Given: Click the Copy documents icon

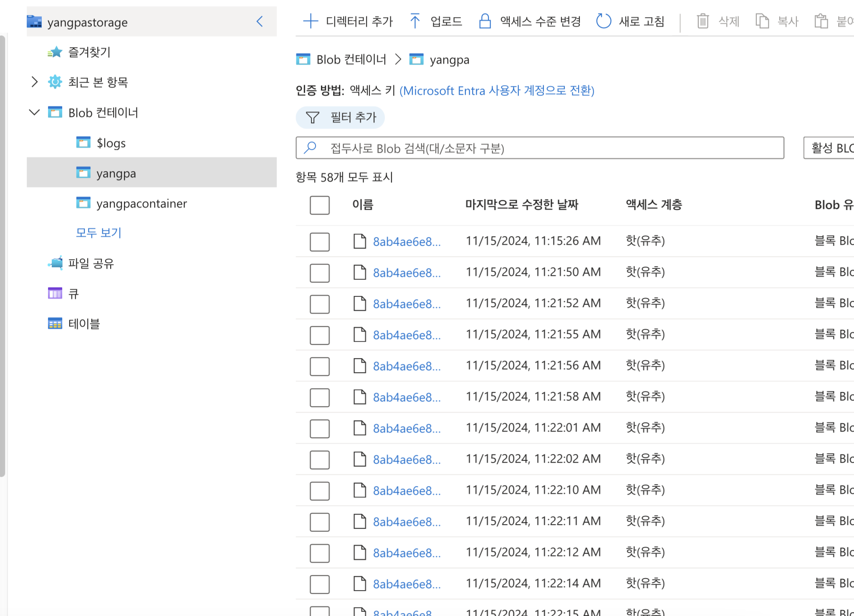Looking at the screenshot, I should coord(762,21).
